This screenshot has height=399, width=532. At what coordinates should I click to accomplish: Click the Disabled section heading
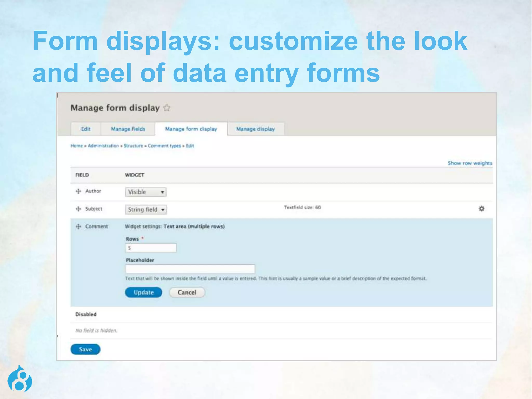tap(86, 314)
